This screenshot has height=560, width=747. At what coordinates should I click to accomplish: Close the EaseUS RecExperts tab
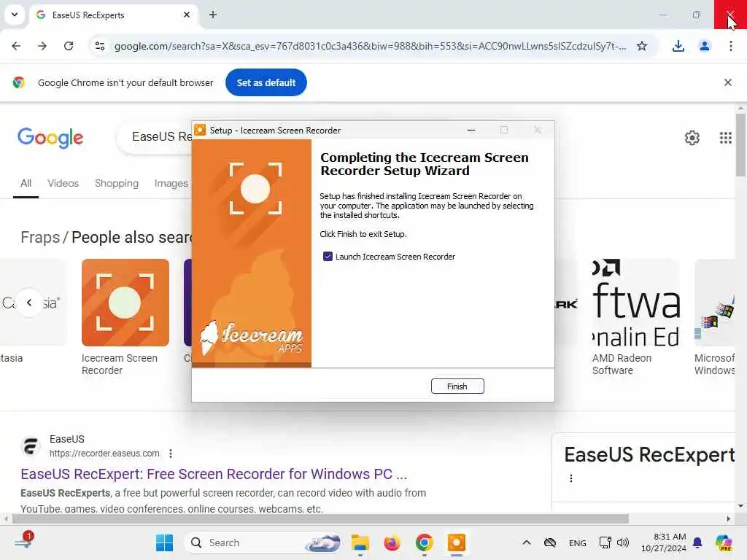[187, 15]
